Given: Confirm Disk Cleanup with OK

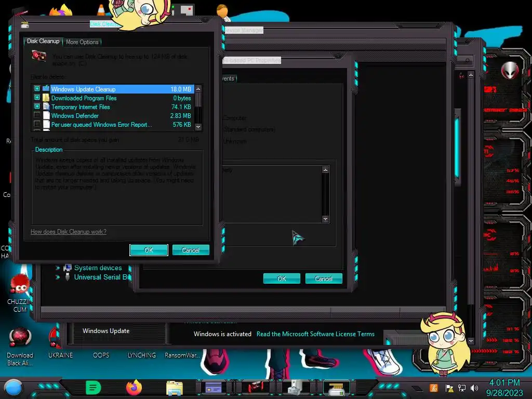Looking at the screenshot, I should pos(149,250).
